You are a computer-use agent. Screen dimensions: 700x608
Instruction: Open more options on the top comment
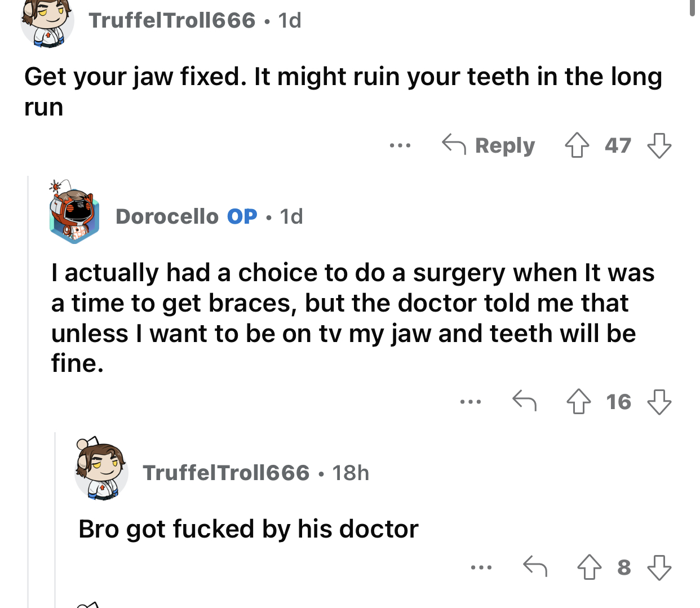(400, 146)
